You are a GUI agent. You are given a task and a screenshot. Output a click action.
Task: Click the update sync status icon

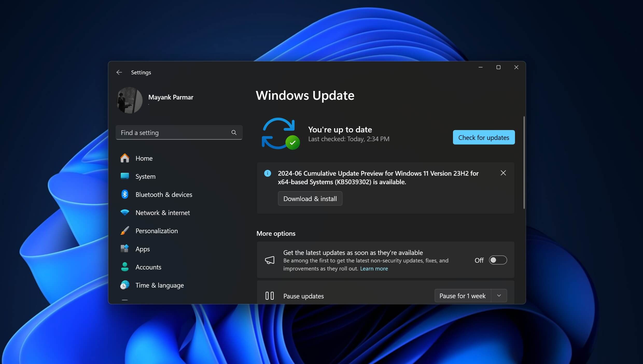pos(281,134)
